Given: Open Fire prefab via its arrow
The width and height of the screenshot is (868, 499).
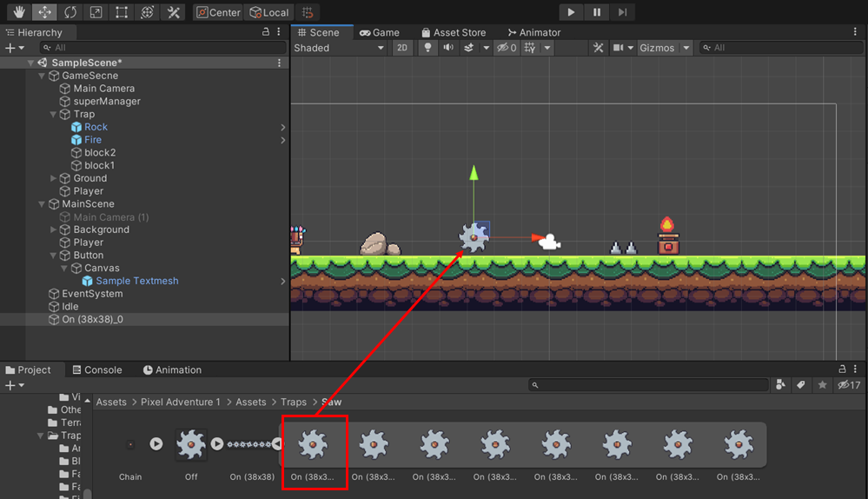Looking at the screenshot, I should pos(283,140).
